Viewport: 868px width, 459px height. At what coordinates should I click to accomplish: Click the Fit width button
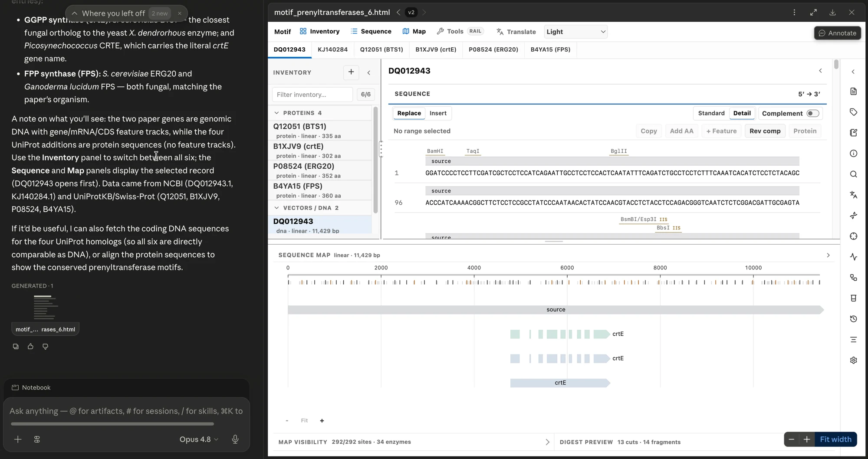coord(835,439)
